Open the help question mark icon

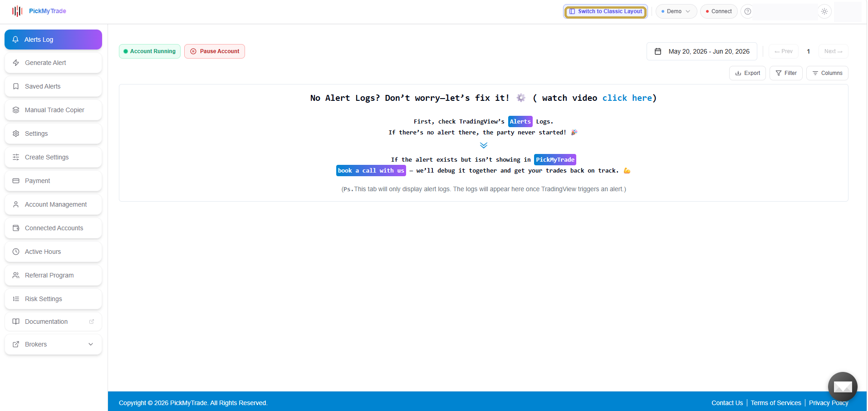748,11
